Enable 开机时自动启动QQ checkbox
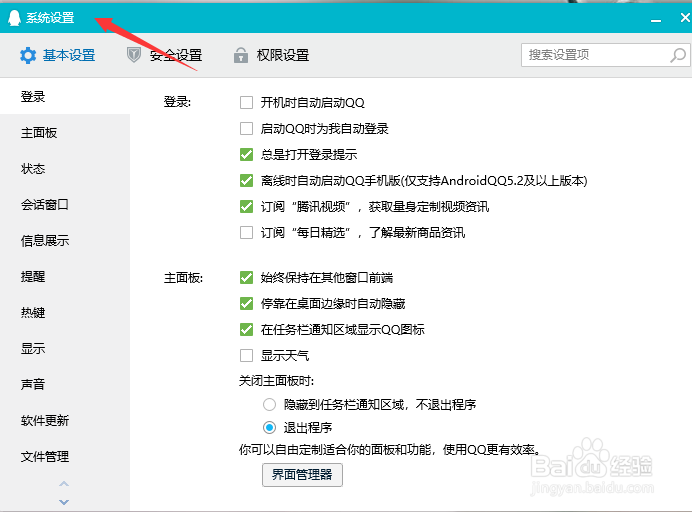The width and height of the screenshot is (692, 512). 246,103
